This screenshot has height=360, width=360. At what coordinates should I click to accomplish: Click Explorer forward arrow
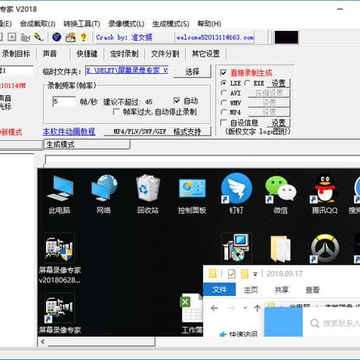pyautogui.click(x=231, y=308)
